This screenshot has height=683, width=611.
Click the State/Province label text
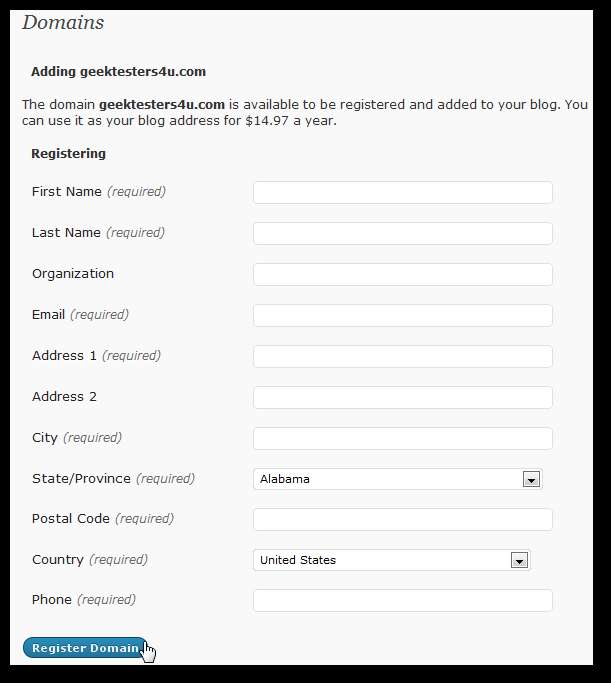(81, 479)
